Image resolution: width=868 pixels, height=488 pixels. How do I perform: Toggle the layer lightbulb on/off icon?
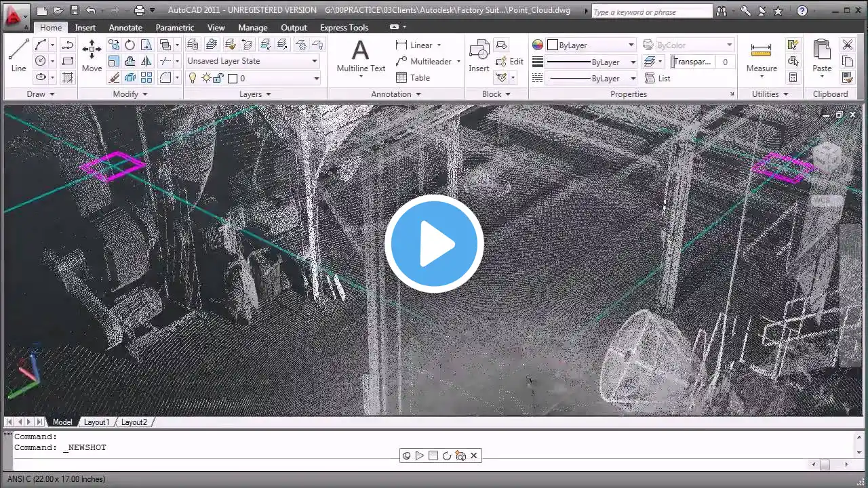point(192,78)
